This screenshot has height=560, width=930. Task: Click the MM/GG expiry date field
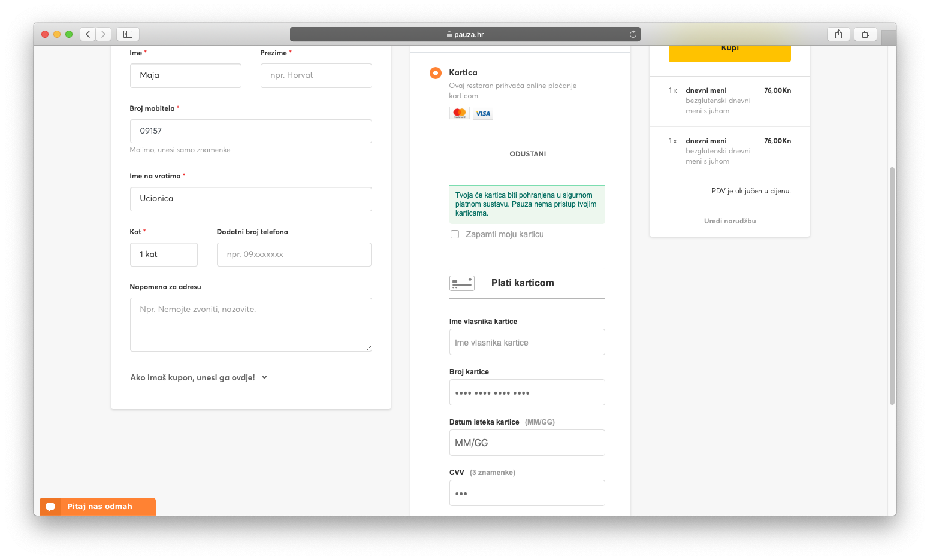[x=527, y=443]
